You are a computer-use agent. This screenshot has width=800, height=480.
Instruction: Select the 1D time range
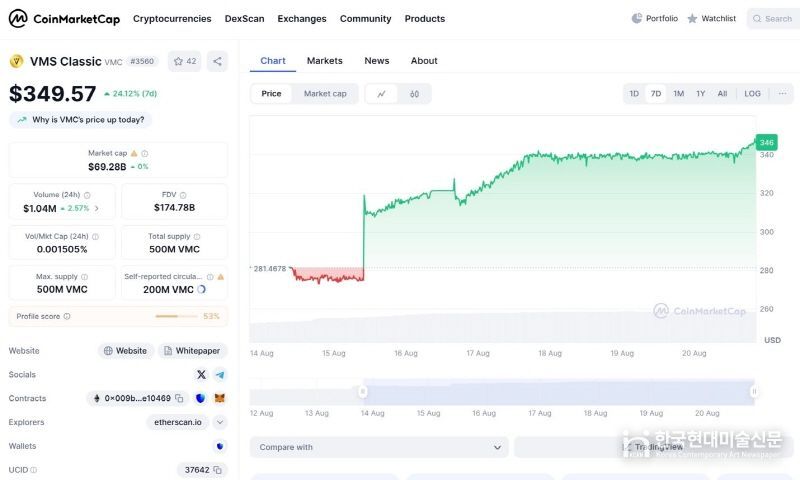pos(634,94)
